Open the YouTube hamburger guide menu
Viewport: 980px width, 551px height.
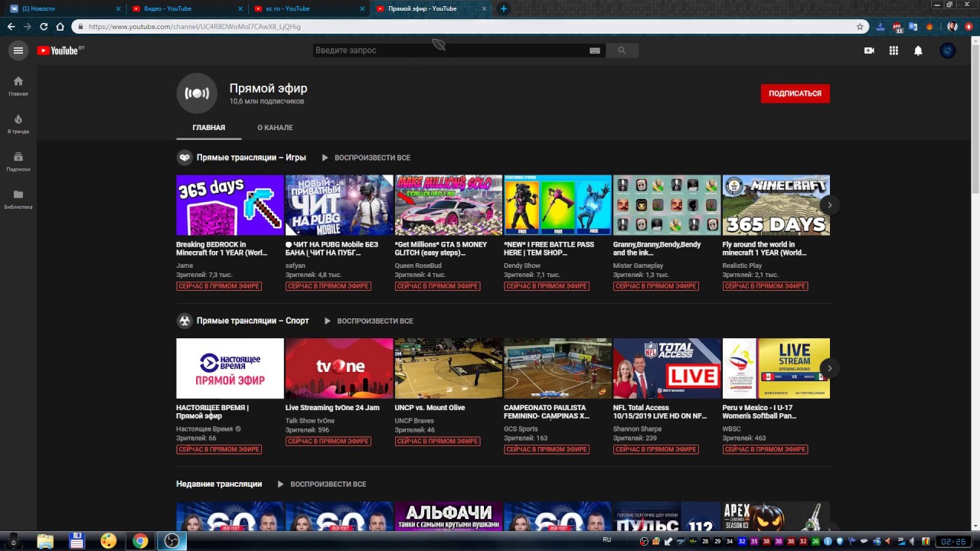tap(18, 51)
